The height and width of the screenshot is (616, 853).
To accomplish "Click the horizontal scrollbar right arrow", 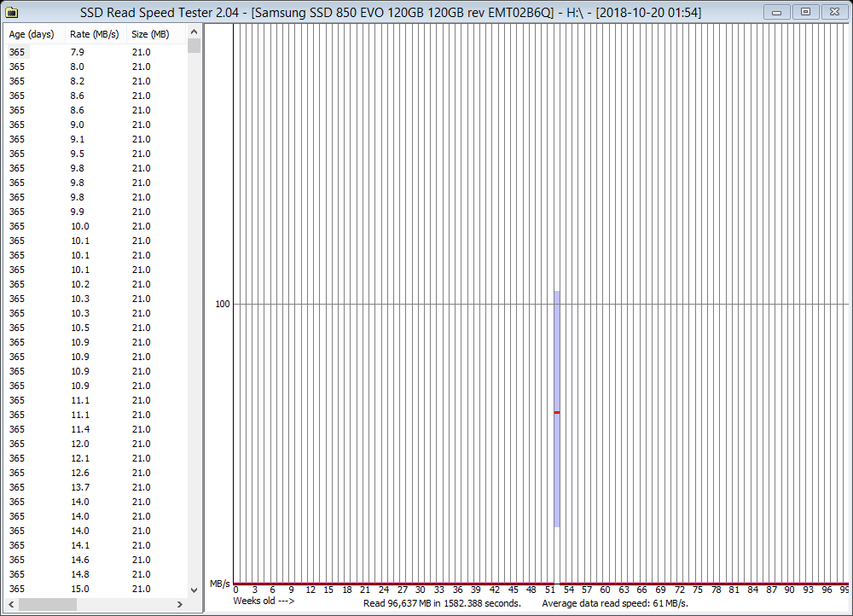I will (x=180, y=604).
